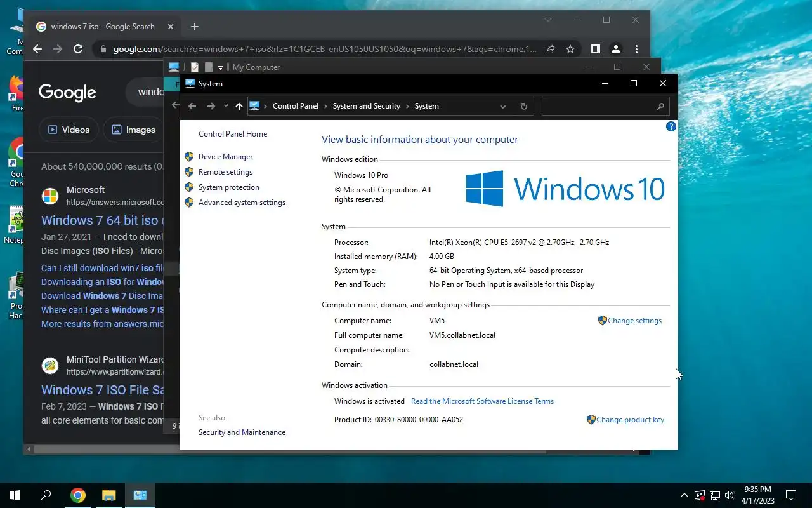Open System protection link
Screen dimensions: 812x508
point(228,187)
